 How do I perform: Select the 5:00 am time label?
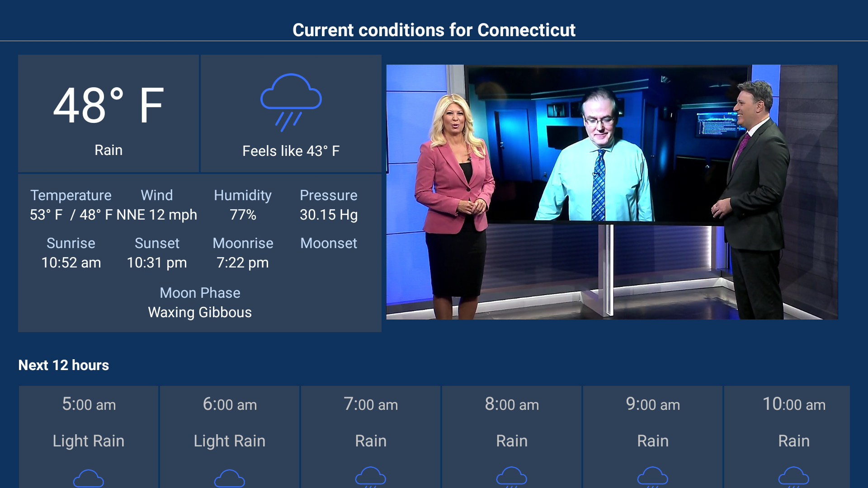(x=89, y=404)
